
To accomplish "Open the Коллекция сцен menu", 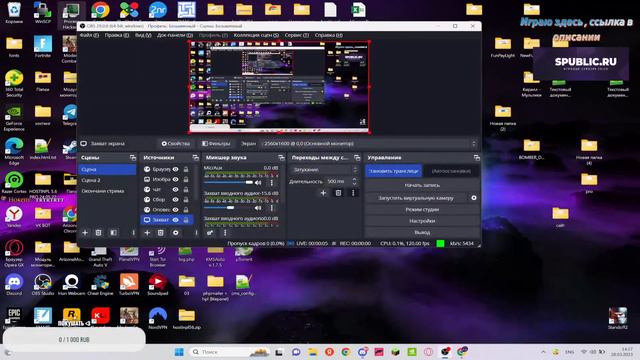I will (x=256, y=35).
